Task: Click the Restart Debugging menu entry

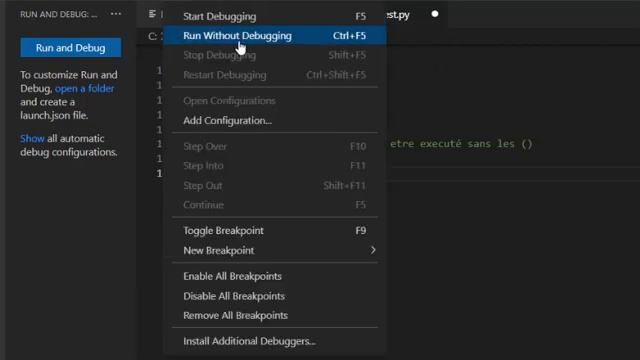Action: (275, 75)
